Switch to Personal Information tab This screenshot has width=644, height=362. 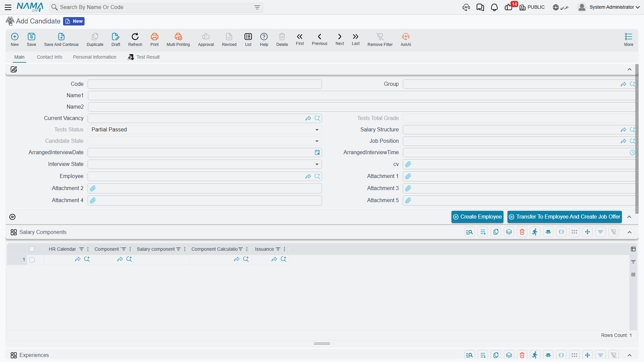pyautogui.click(x=95, y=57)
